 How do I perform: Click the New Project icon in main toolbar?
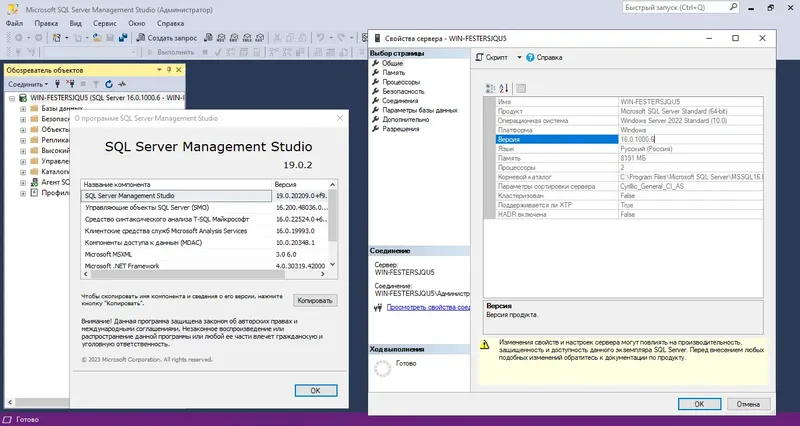(57, 38)
